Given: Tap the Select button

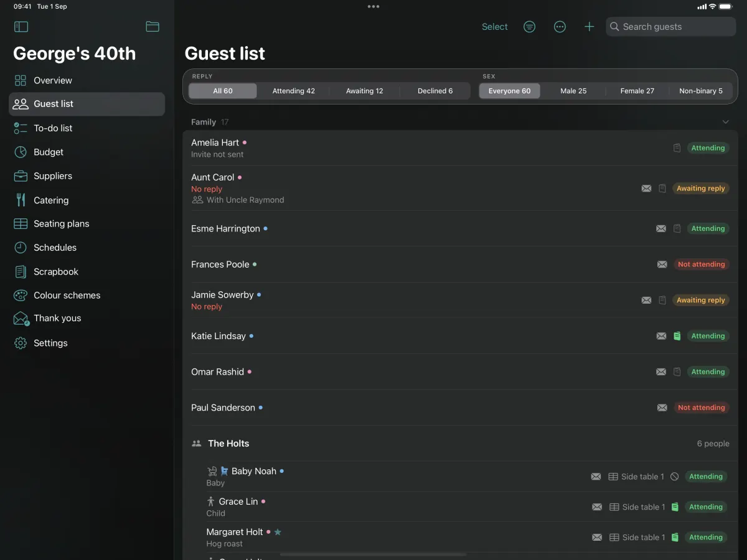Looking at the screenshot, I should click(495, 27).
